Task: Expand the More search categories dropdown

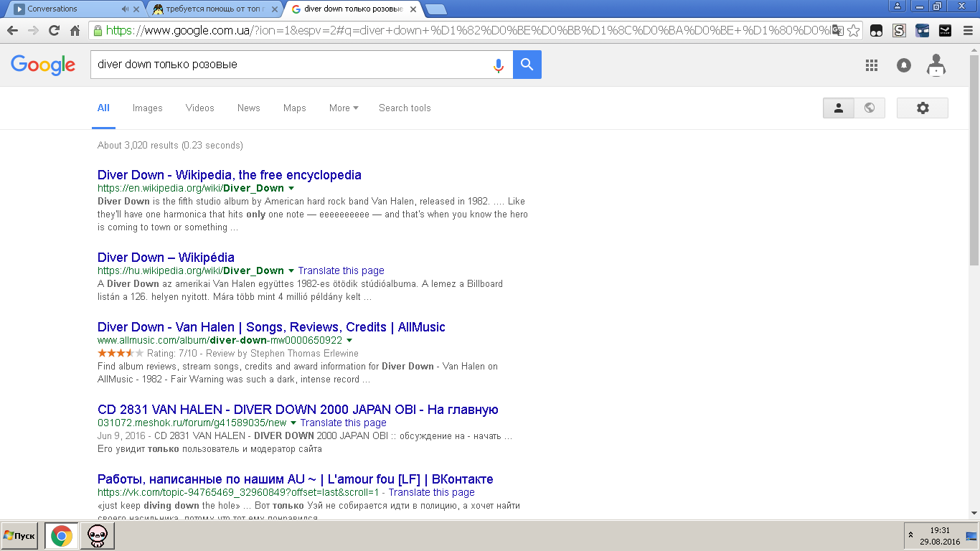Action: (x=344, y=108)
